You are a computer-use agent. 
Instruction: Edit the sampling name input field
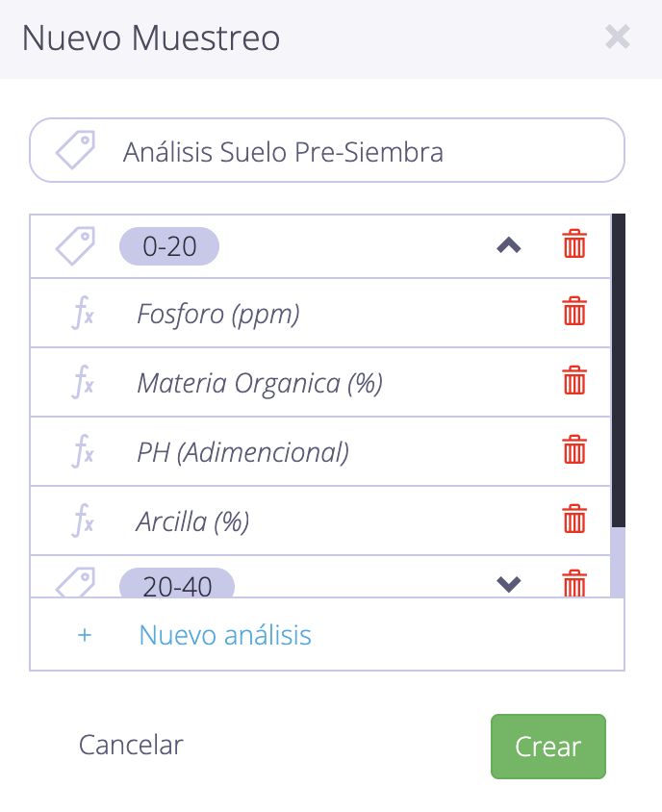(x=327, y=151)
